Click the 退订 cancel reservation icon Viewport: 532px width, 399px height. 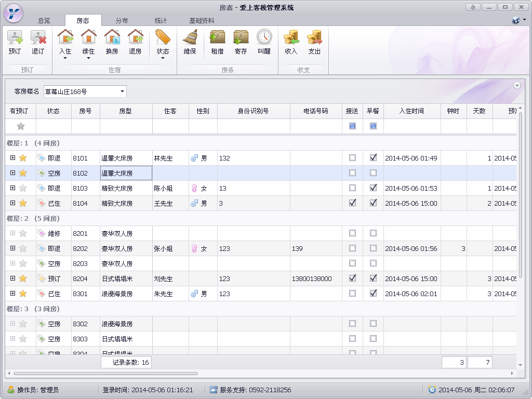38,38
